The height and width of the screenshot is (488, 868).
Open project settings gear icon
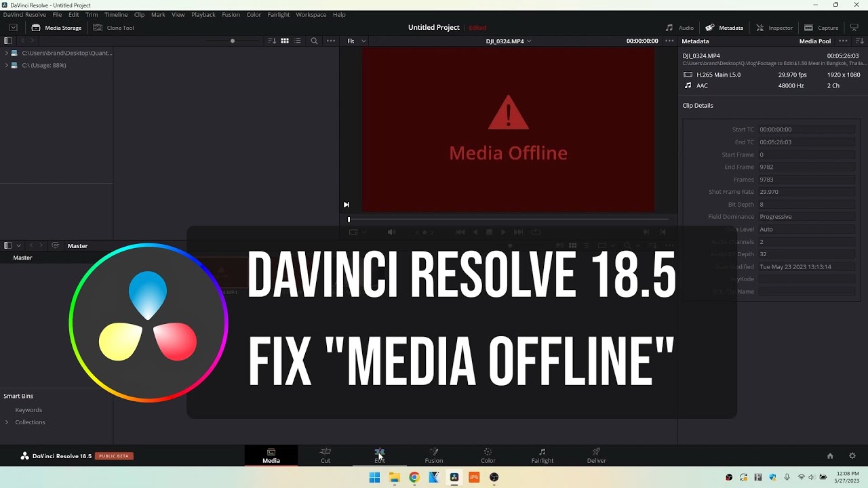tap(852, 456)
